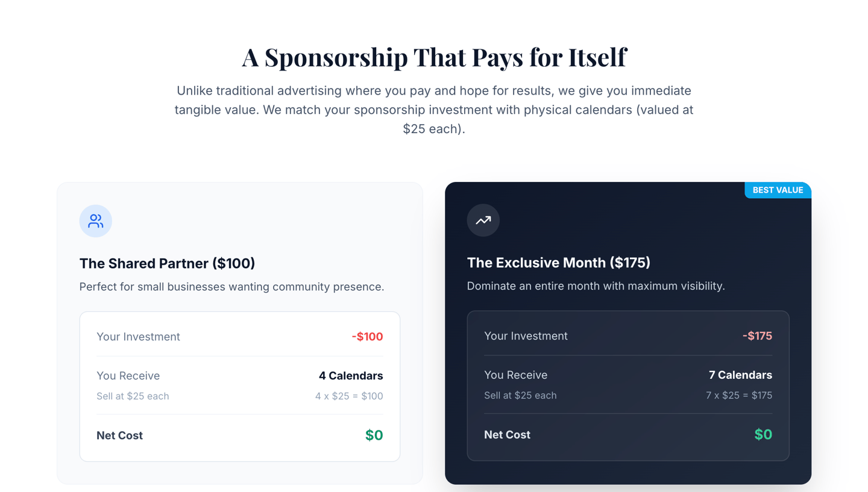Click the -$100 investment amount
Image resolution: width=868 pixels, height=492 pixels.
[367, 337]
